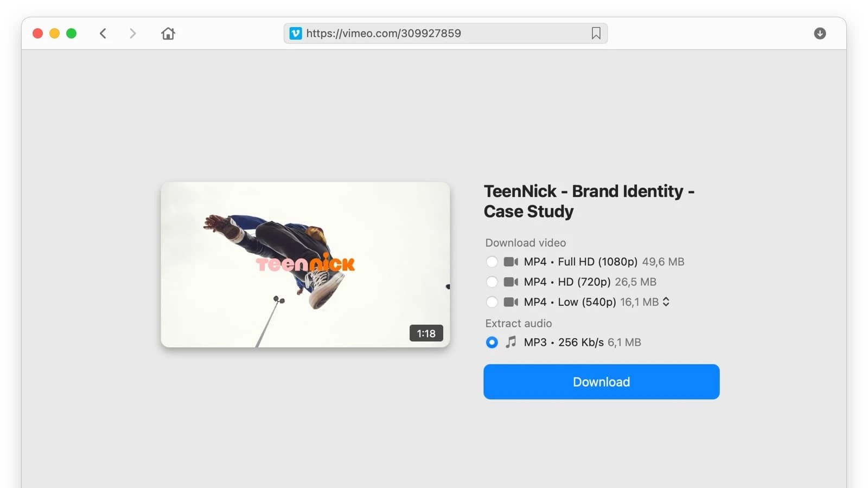Click the green full-screen window button
The height and width of the screenshot is (488, 868).
tap(71, 33)
